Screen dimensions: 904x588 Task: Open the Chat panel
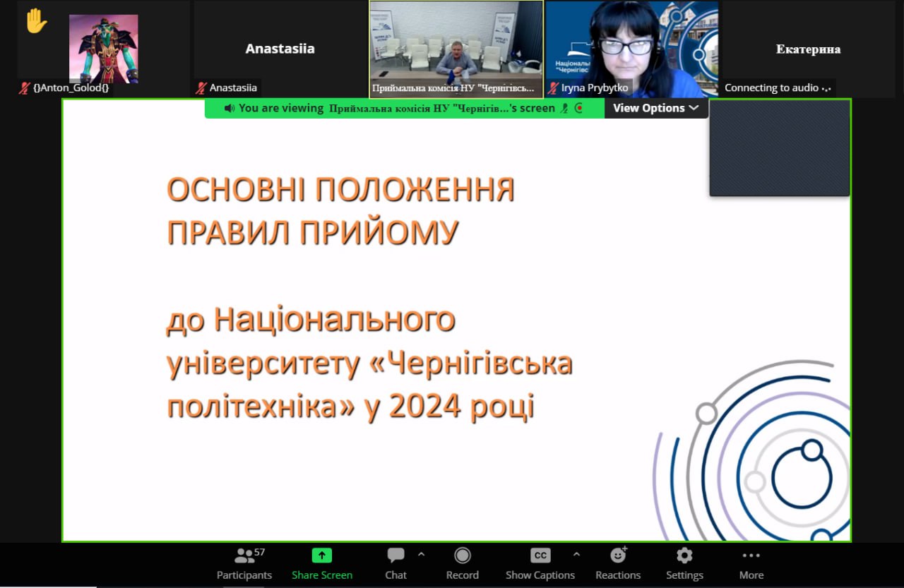(396, 564)
